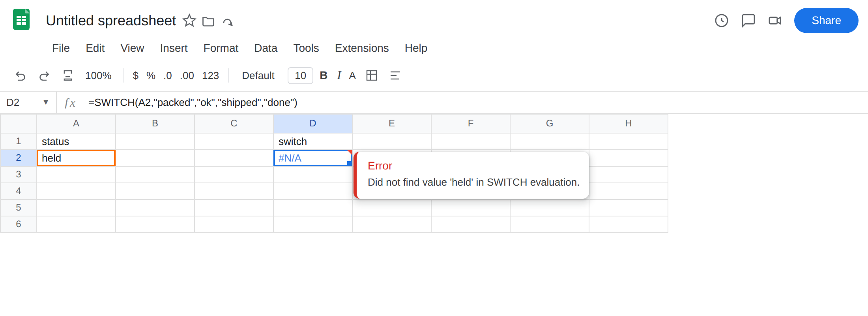The image size is (868, 316).
Task: Open version history clock icon
Action: coord(722,21)
